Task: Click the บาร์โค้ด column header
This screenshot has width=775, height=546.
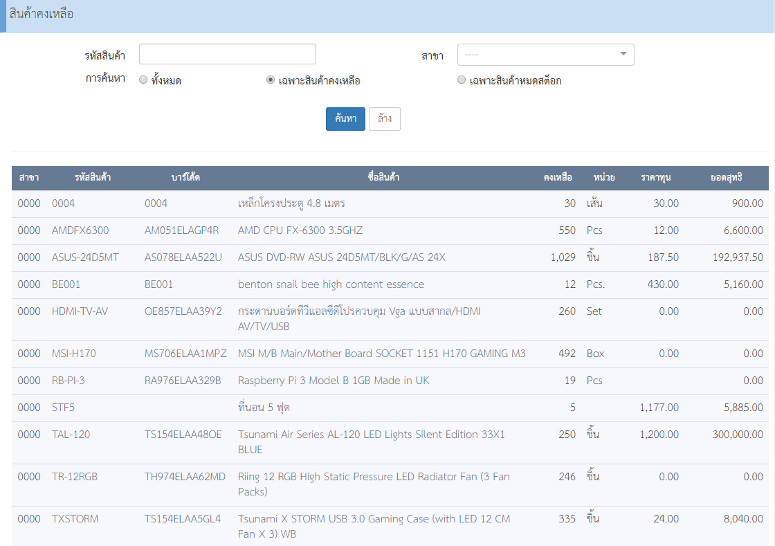Action: click(185, 177)
